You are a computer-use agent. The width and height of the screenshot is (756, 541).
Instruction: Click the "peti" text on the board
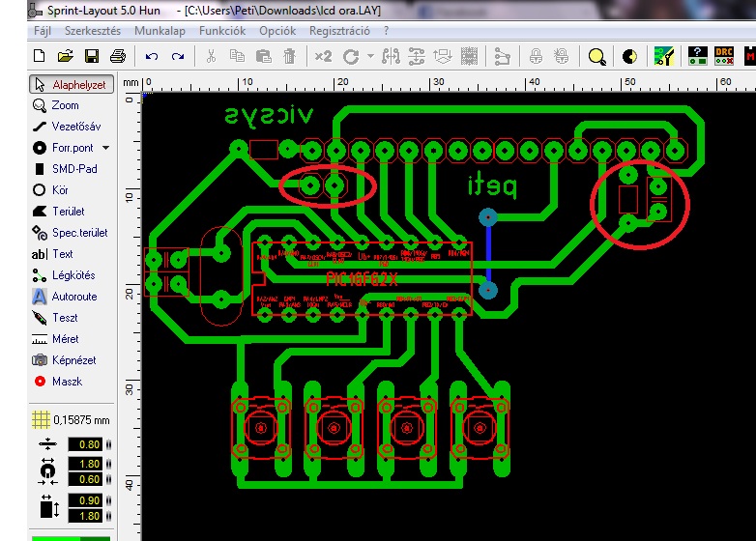point(492,185)
